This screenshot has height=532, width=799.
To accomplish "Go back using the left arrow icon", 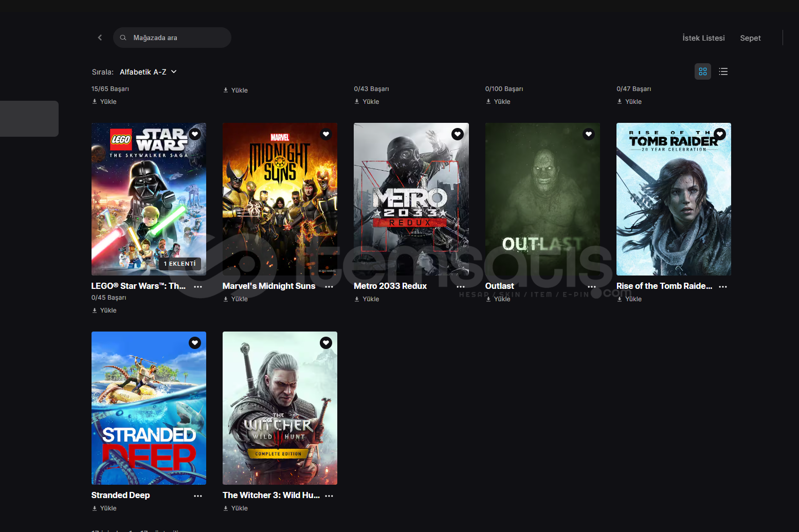I will tap(100, 38).
